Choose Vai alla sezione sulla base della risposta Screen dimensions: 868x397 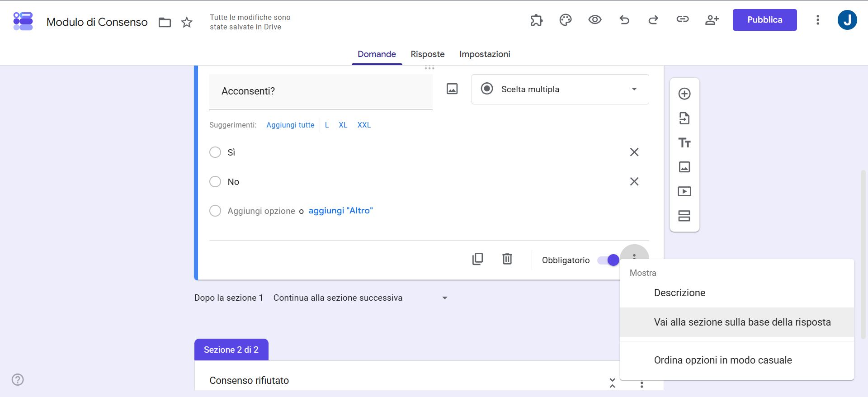[x=737, y=322]
